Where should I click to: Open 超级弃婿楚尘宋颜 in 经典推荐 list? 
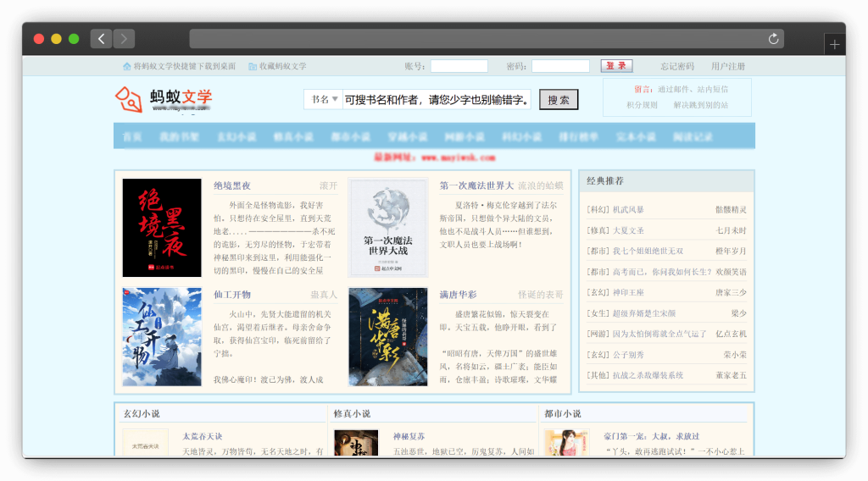[x=644, y=313]
